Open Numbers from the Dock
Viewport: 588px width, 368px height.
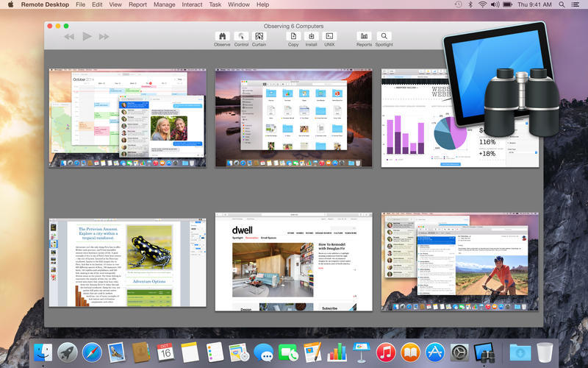[x=337, y=353]
